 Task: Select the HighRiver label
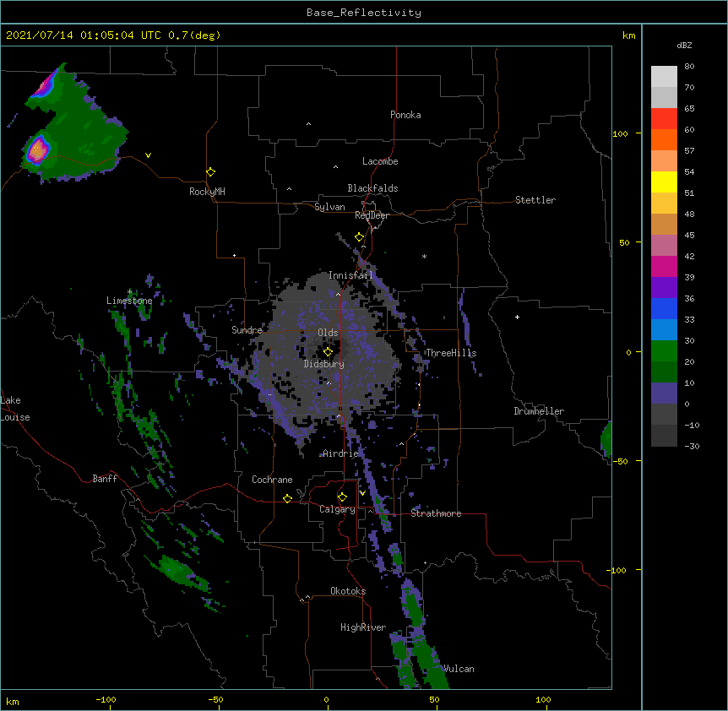coord(363,627)
